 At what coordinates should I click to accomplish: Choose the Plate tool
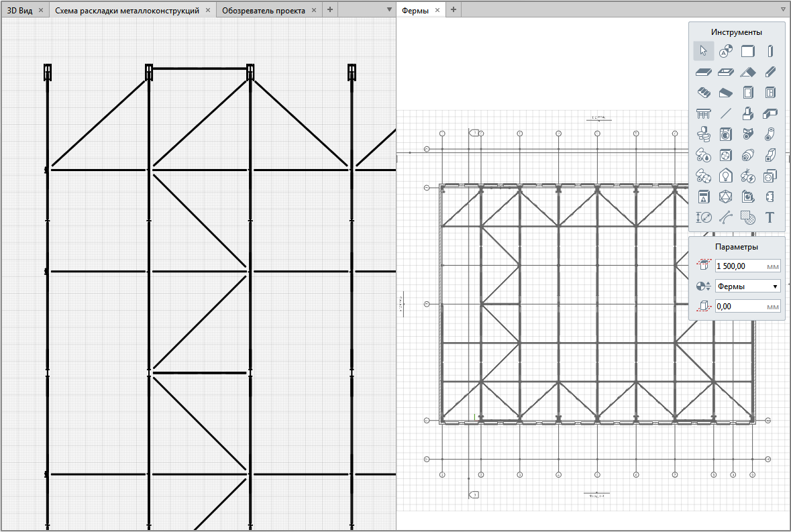(x=770, y=197)
